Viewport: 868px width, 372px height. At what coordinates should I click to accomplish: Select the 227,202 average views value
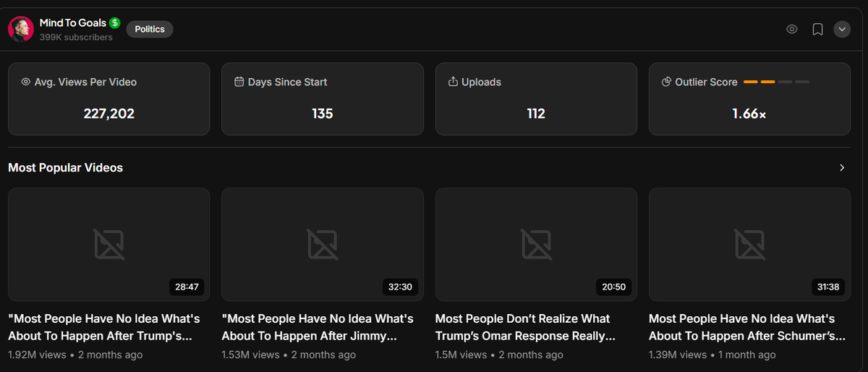click(x=109, y=114)
